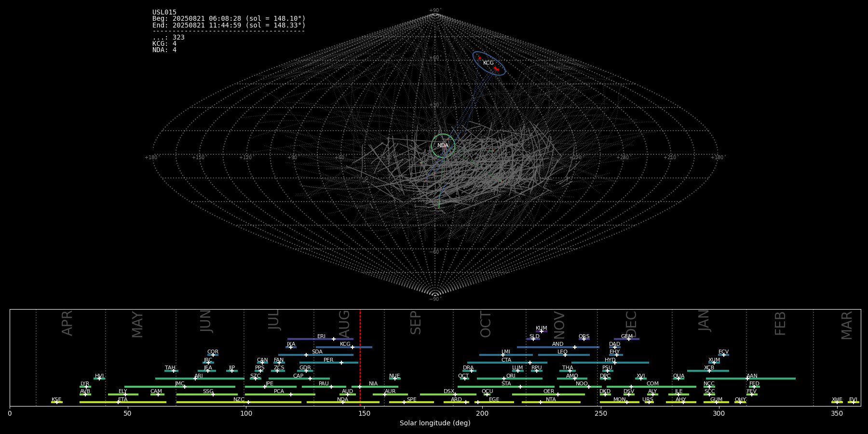This screenshot has height=434, width=868.
Task: Click the LYR shower label in the timeline
Action: click(85, 384)
